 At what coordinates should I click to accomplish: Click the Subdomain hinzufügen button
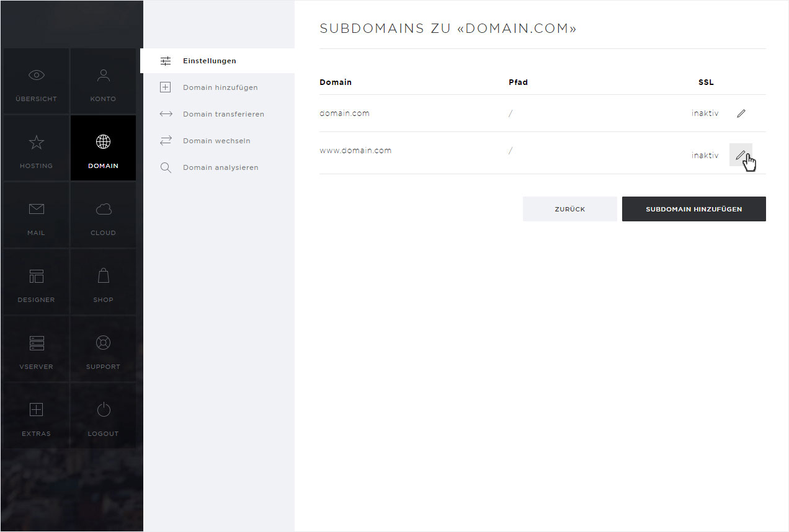(694, 209)
